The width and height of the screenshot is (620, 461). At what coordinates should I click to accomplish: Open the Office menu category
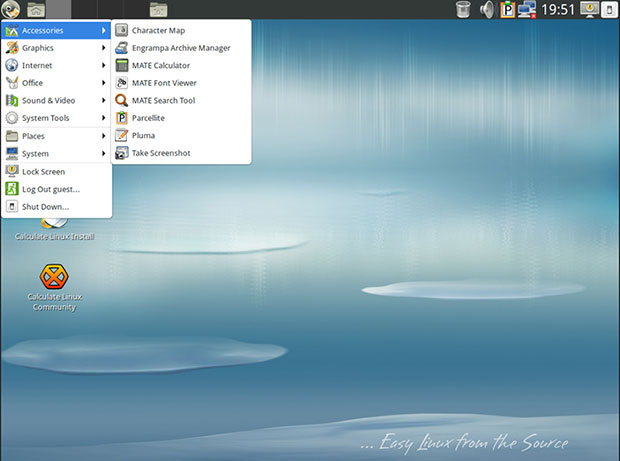coord(56,83)
